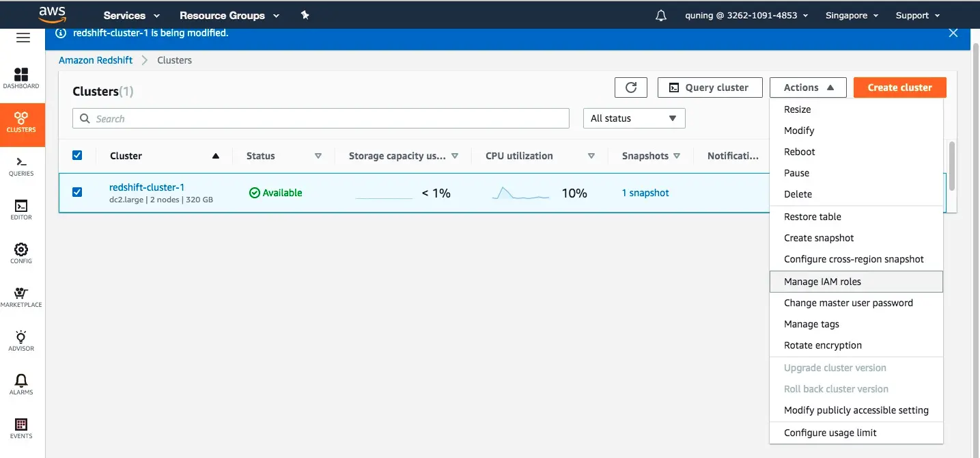Select Configure usage limit menu item

tap(856, 433)
